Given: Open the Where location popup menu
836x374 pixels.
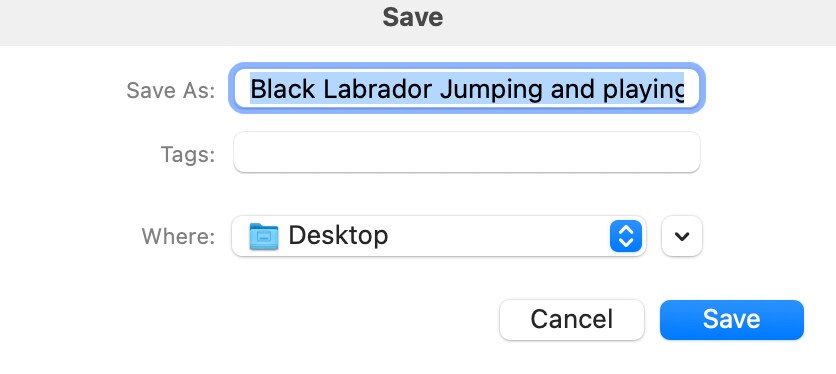Looking at the screenshot, I should coord(439,236).
